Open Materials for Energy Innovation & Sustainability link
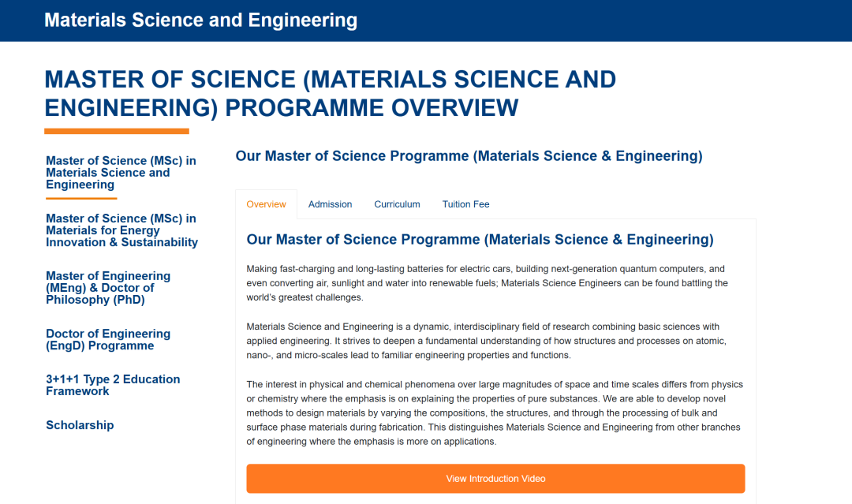The width and height of the screenshot is (852, 504). pyautogui.click(x=121, y=230)
